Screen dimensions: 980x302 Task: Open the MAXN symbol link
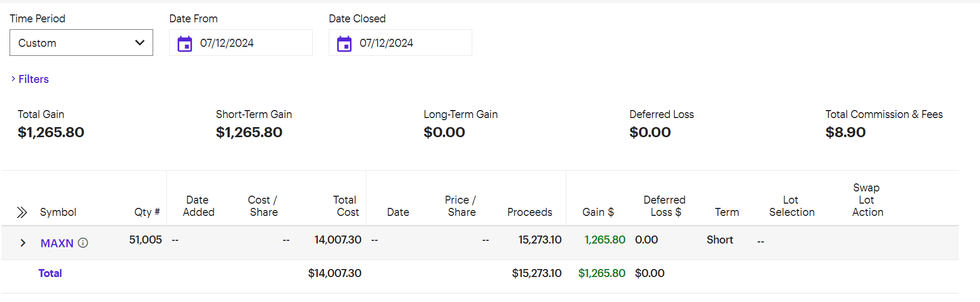click(57, 243)
